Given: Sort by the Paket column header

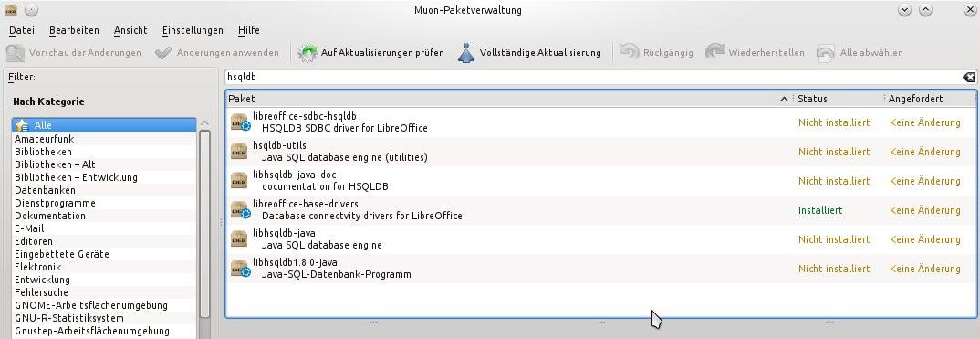Looking at the screenshot, I should (x=509, y=99).
